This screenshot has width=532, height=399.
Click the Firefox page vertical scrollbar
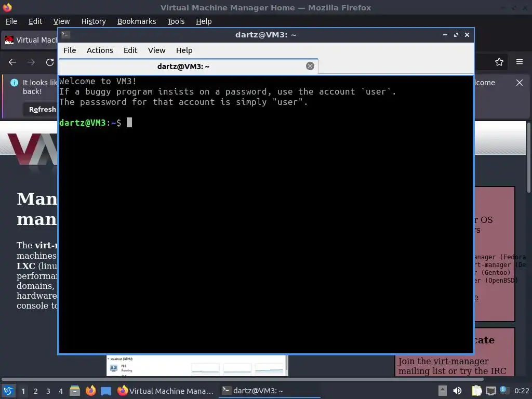(x=528, y=158)
